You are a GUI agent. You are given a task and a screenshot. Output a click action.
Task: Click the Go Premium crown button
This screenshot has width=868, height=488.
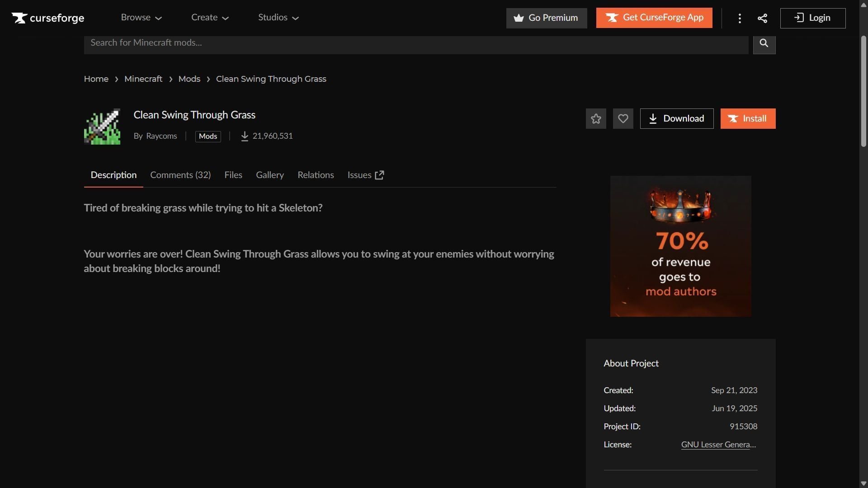tap(547, 18)
